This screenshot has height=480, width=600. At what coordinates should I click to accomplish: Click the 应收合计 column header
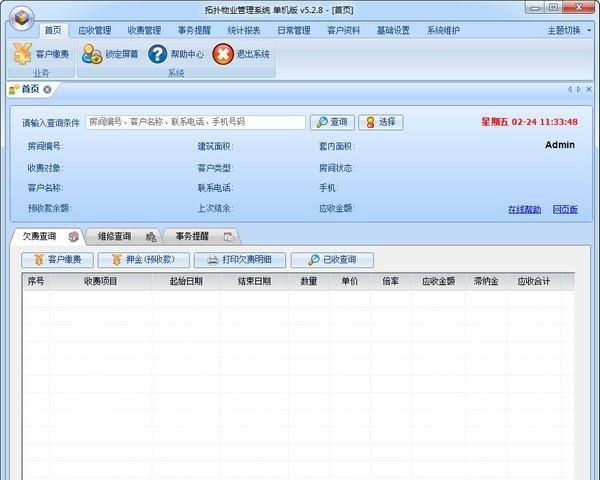[x=534, y=281]
